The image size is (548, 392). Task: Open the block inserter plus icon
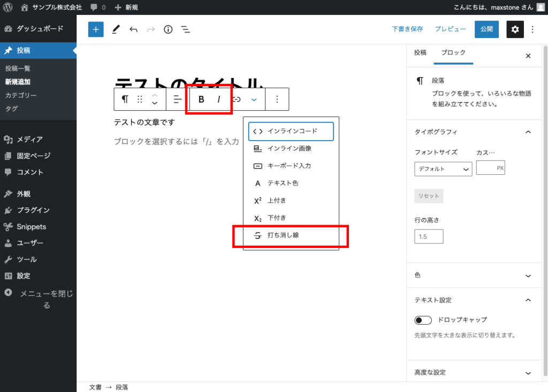pyautogui.click(x=96, y=29)
